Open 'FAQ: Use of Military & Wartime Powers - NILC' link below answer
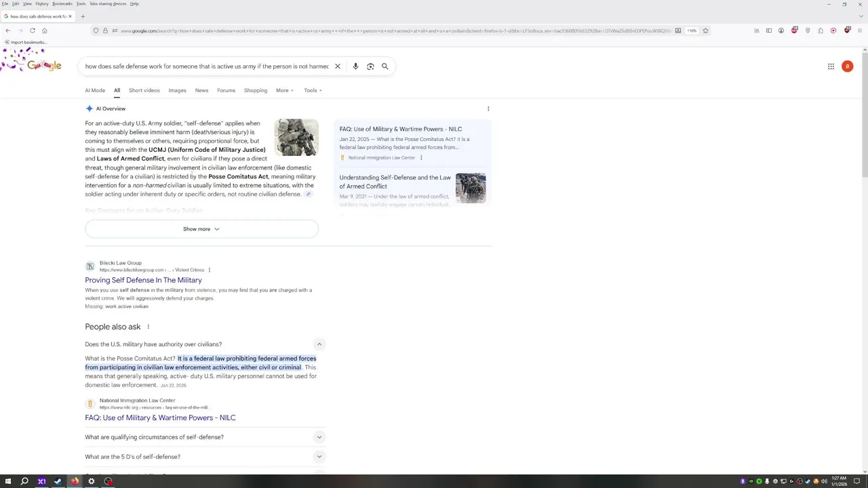This screenshot has width=868, height=488. click(x=160, y=418)
